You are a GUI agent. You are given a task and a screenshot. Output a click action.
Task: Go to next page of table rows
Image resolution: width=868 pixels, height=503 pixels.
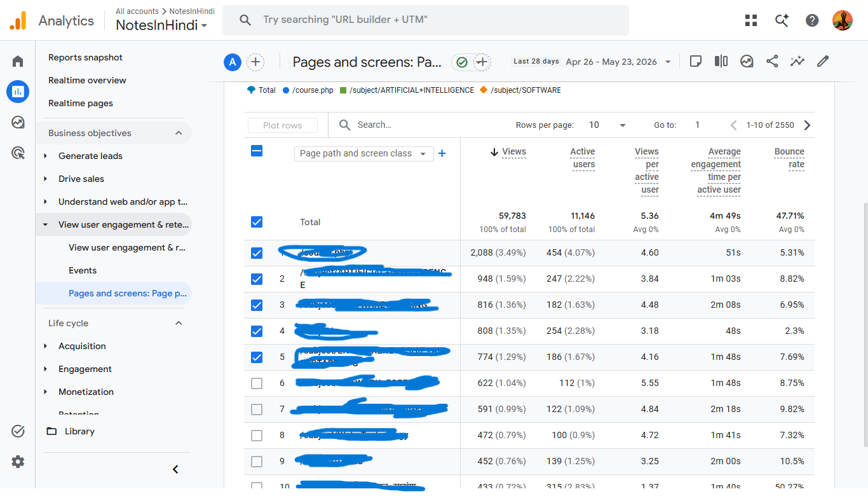[x=808, y=125]
